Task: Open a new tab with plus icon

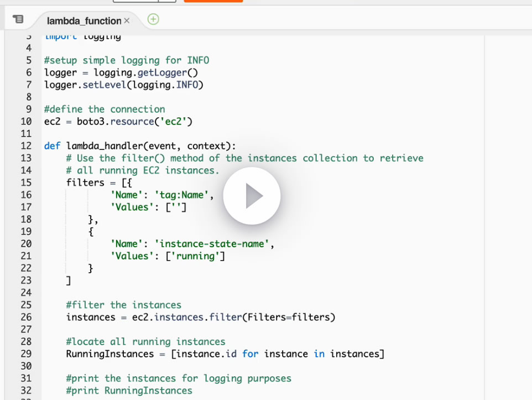Action: [153, 19]
